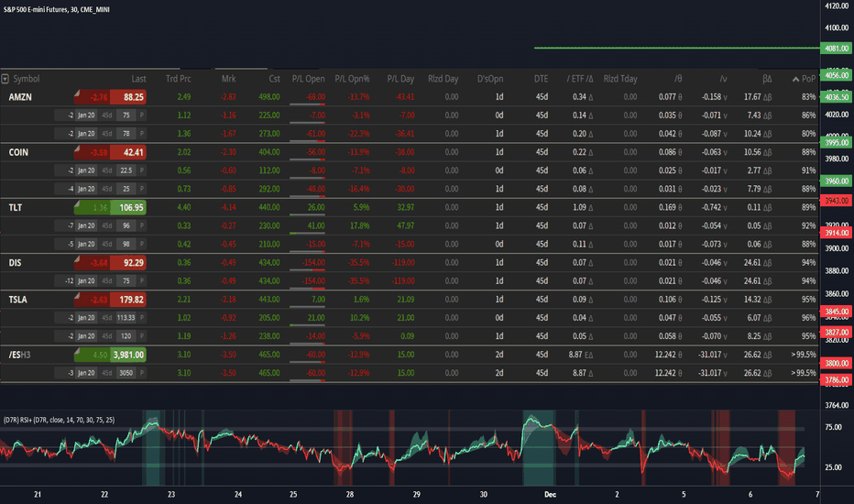Click /ESH3 delta value 8.87

[x=575, y=355]
